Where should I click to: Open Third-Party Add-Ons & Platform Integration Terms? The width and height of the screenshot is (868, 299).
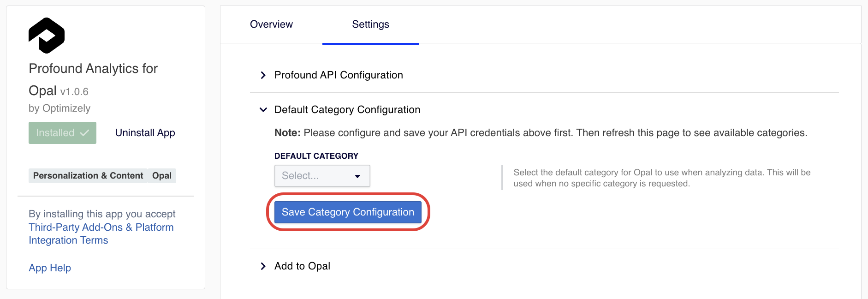pos(101,233)
